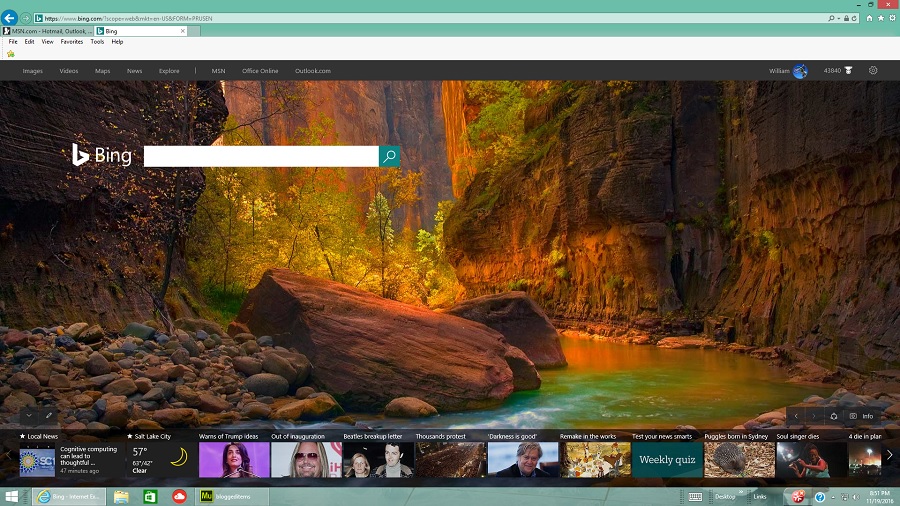900x506 pixels.
Task: Open 'Warns of Trump ideas' thumbnail
Action: click(234, 460)
